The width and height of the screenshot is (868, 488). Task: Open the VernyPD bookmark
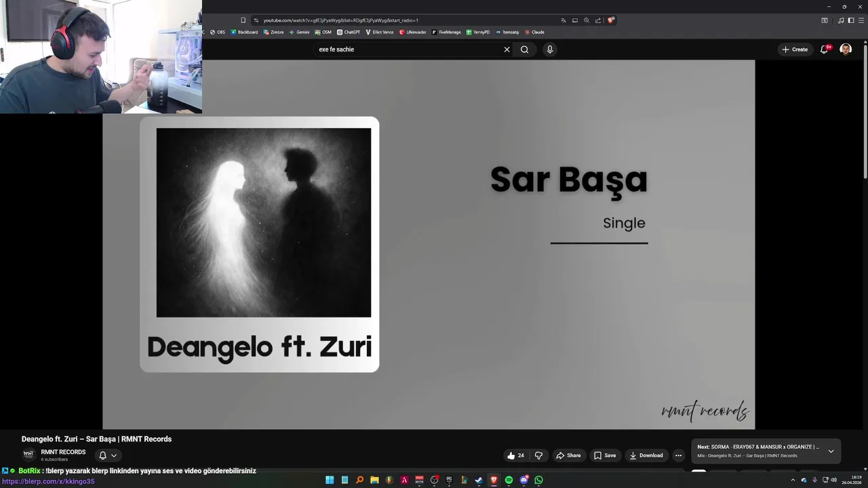477,32
